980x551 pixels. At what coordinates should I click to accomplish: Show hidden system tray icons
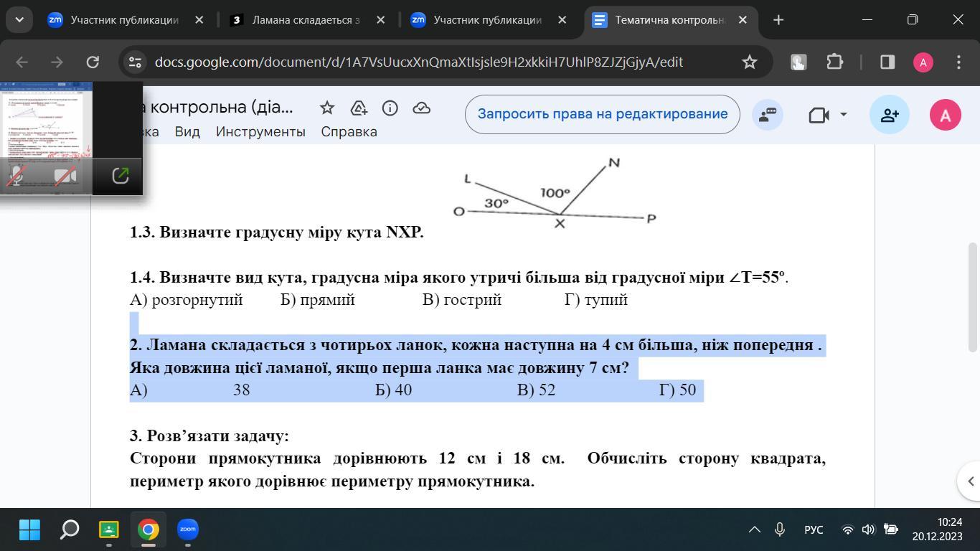pos(755,530)
